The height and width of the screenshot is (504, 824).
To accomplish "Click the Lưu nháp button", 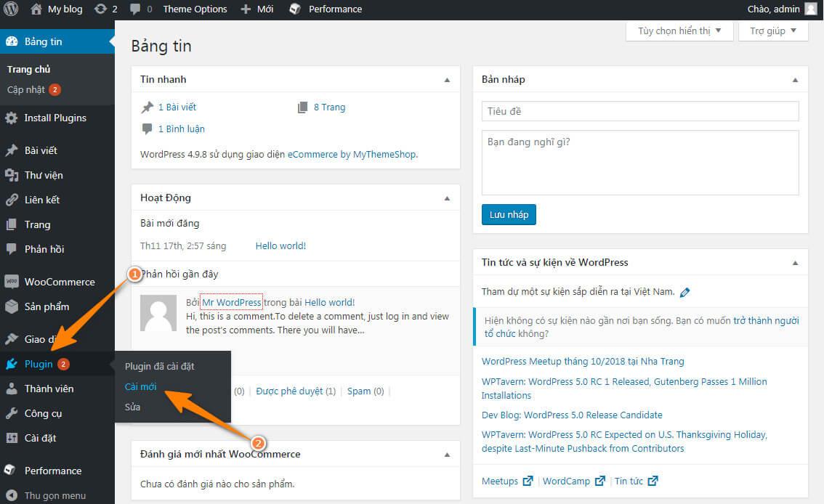I will coord(509,215).
